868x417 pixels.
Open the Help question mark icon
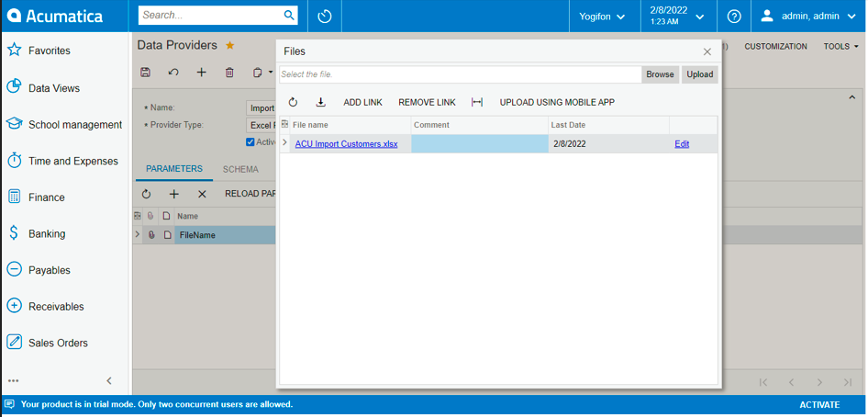[x=734, y=16]
